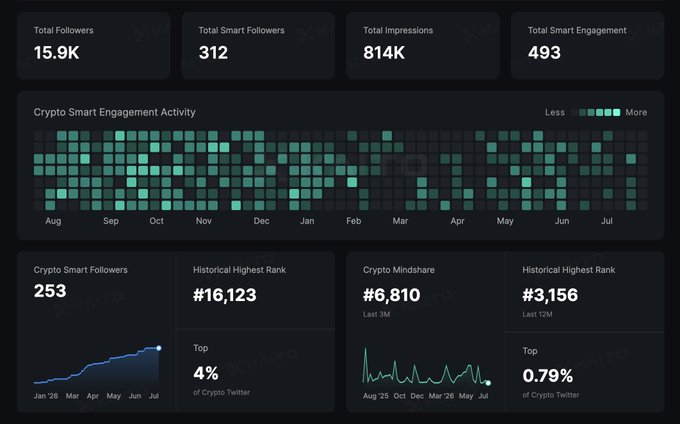The width and height of the screenshot is (680, 424).
Task: Select the 312 smart followers value
Action: click(213, 53)
